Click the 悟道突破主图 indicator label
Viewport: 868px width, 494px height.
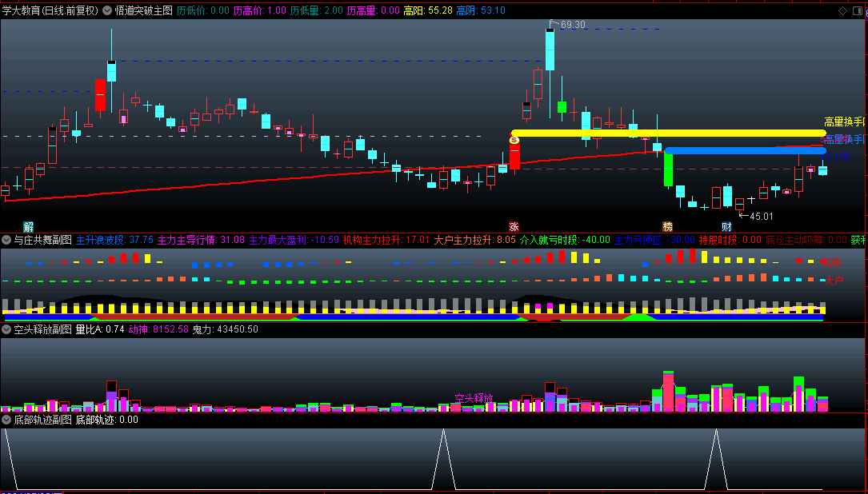pyautogui.click(x=143, y=10)
